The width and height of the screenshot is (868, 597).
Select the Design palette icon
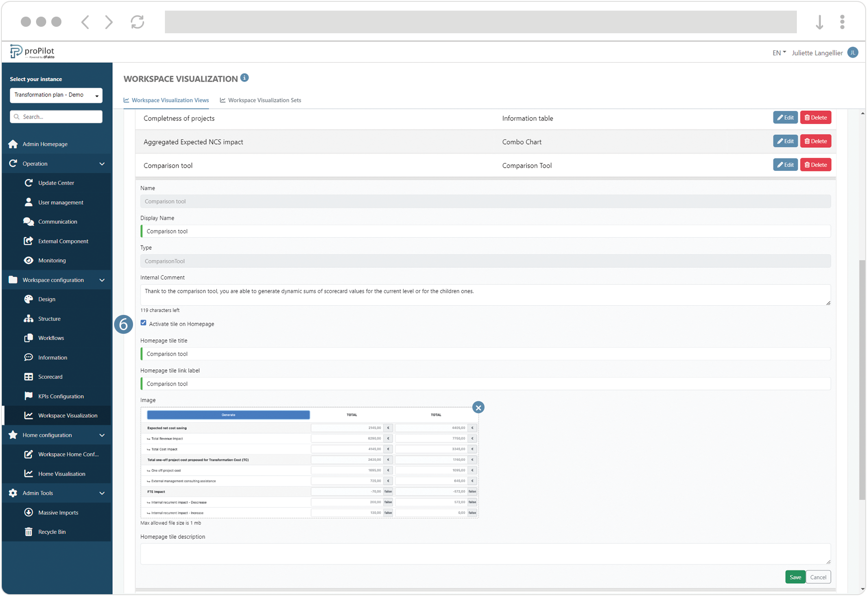[29, 299]
